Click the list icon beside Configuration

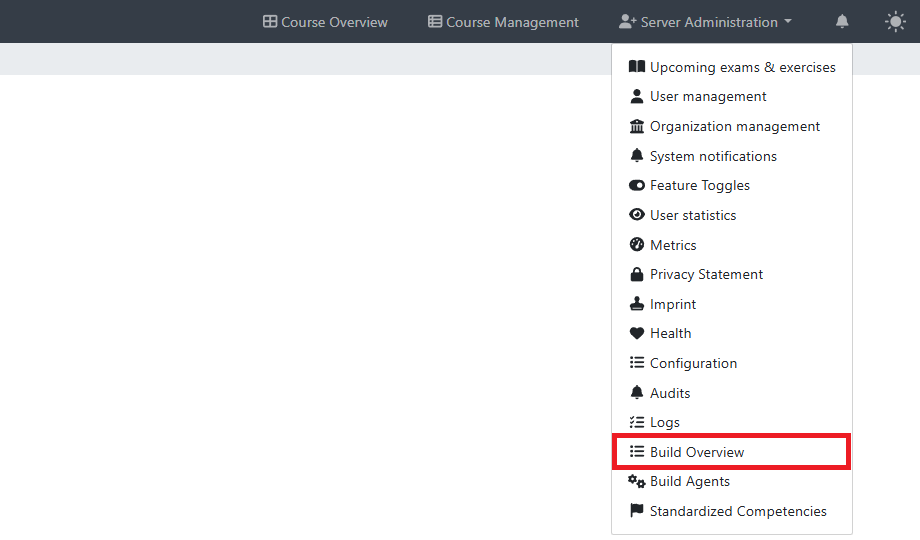pos(637,363)
